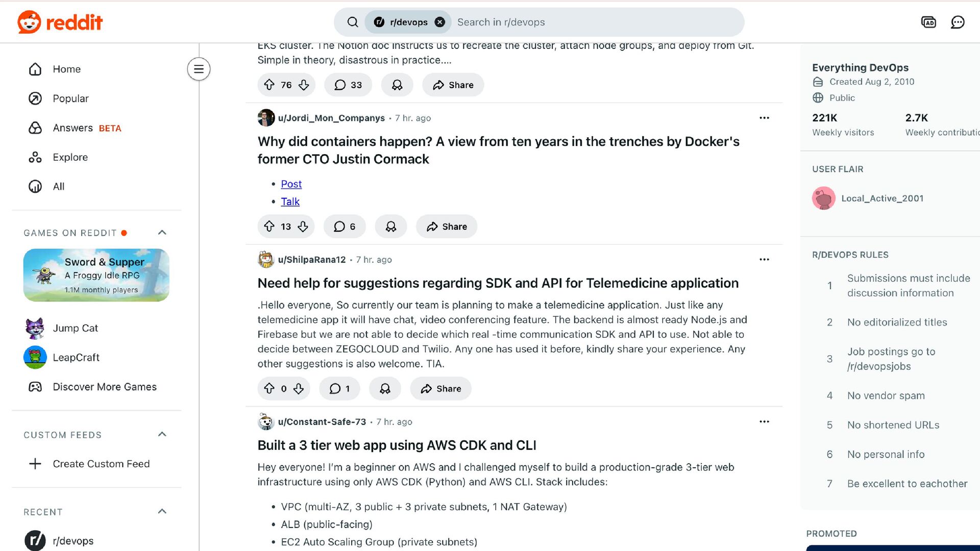The image size is (980, 551).
Task: Remove the r/devops search filter chip
Action: [x=439, y=22]
